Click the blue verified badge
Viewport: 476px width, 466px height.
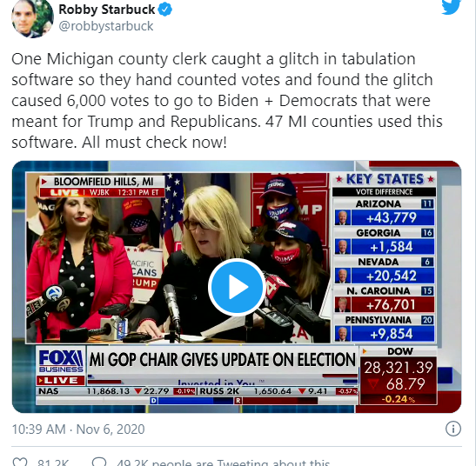[x=165, y=10]
